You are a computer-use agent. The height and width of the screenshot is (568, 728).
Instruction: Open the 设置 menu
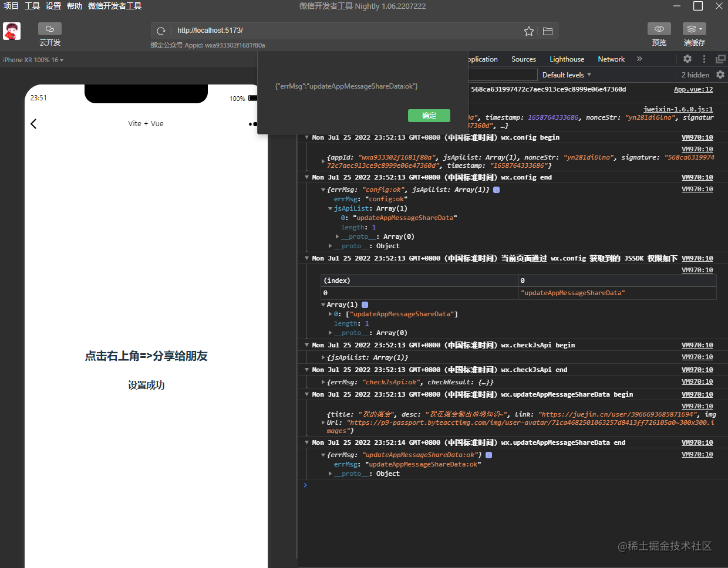pos(53,6)
